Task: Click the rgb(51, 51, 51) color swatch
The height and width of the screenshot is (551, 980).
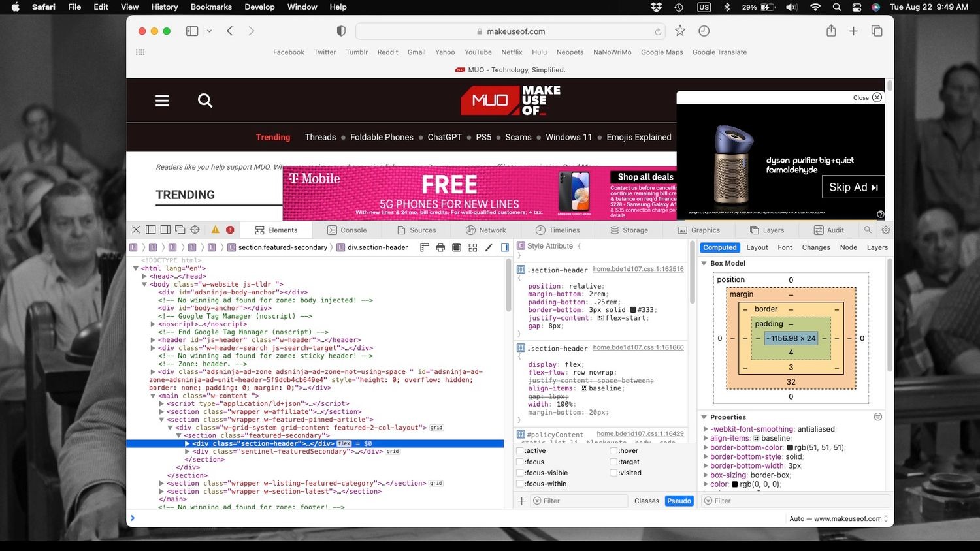Action: (789, 448)
